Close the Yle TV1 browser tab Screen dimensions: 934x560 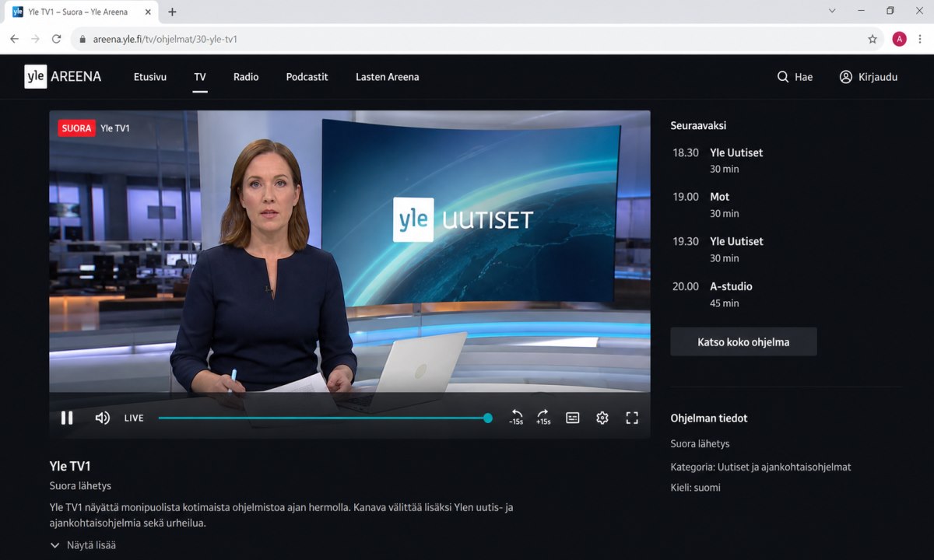coord(149,12)
